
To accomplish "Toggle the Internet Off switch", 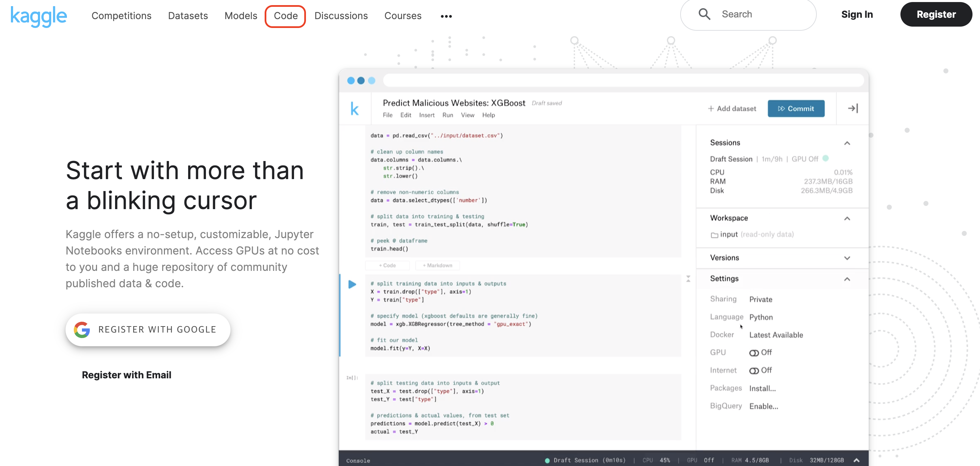I will click(x=754, y=370).
